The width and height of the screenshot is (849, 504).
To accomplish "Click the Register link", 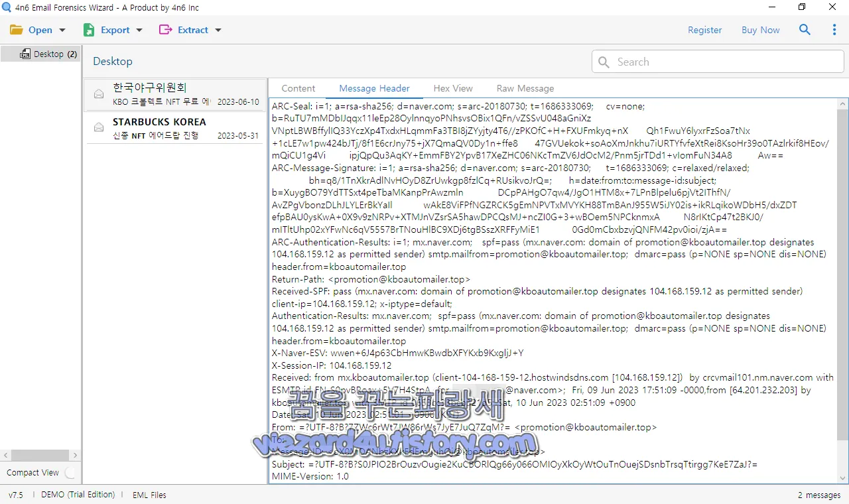I will tap(704, 30).
